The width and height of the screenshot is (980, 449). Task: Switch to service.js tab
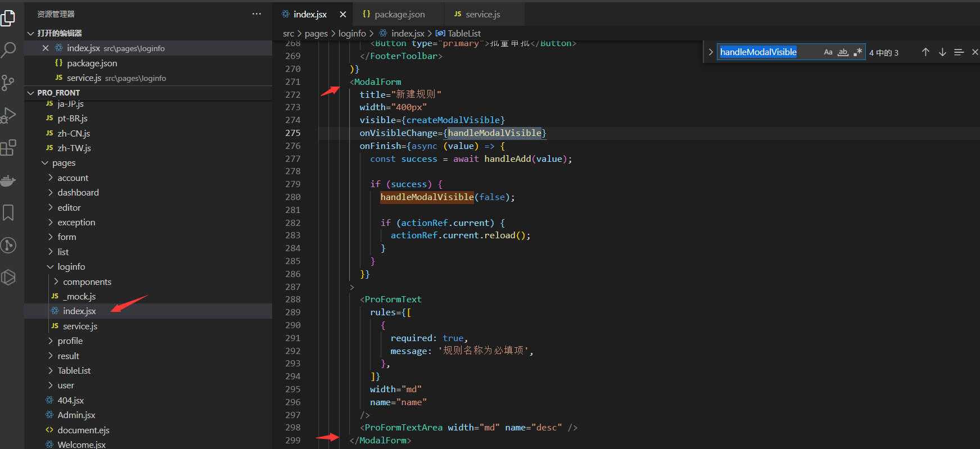click(x=483, y=15)
